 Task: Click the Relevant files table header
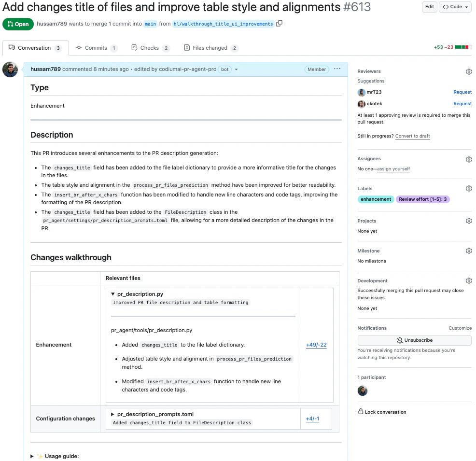[123, 278]
